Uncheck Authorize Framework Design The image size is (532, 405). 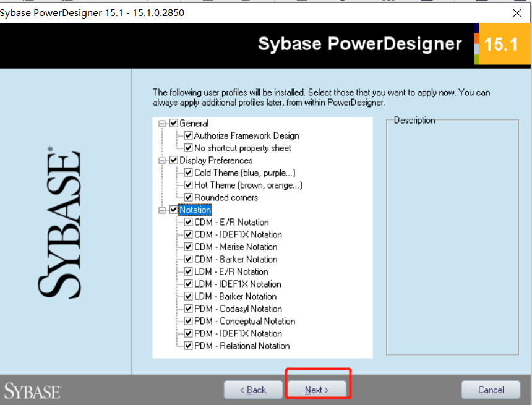[x=187, y=135]
